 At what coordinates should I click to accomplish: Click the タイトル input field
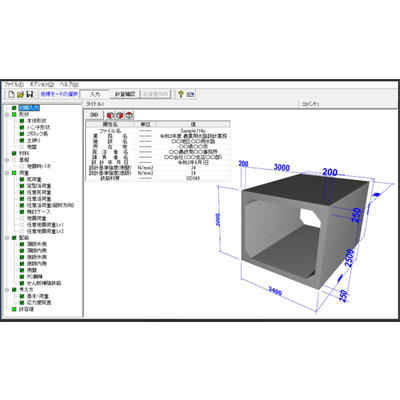(201, 104)
